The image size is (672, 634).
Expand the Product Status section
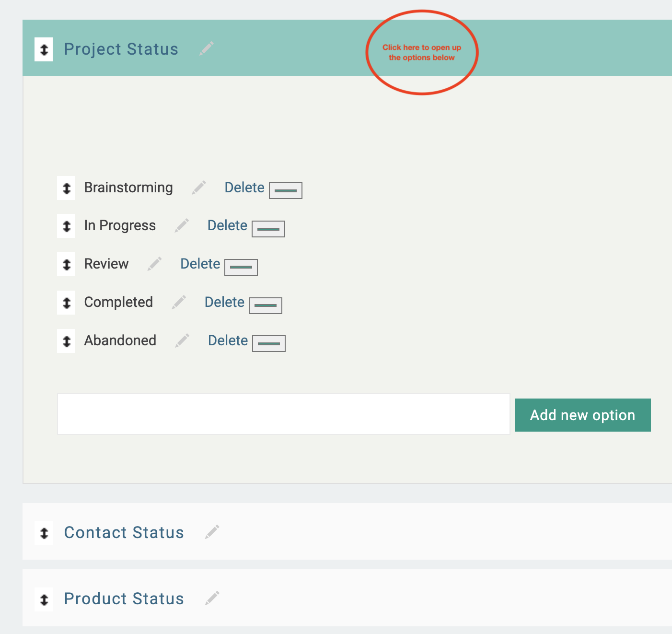coord(422,598)
